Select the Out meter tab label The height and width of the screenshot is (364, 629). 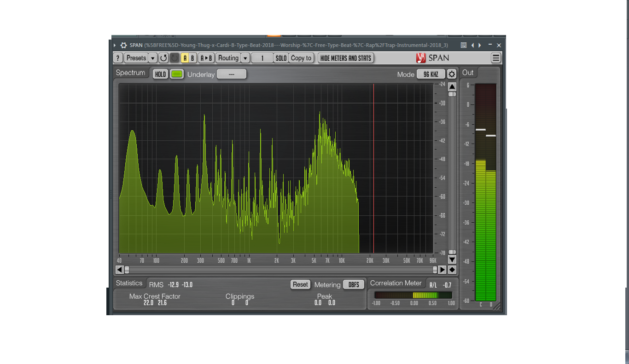click(x=468, y=73)
